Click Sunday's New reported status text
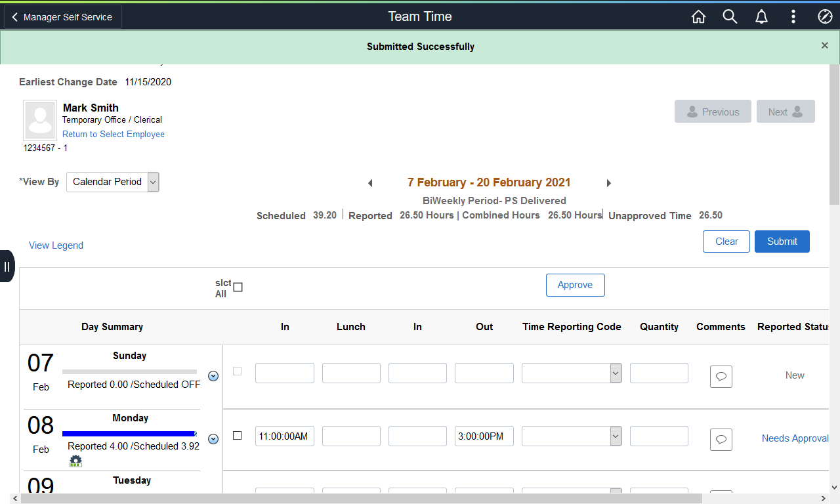The width and height of the screenshot is (840, 504). (x=795, y=375)
